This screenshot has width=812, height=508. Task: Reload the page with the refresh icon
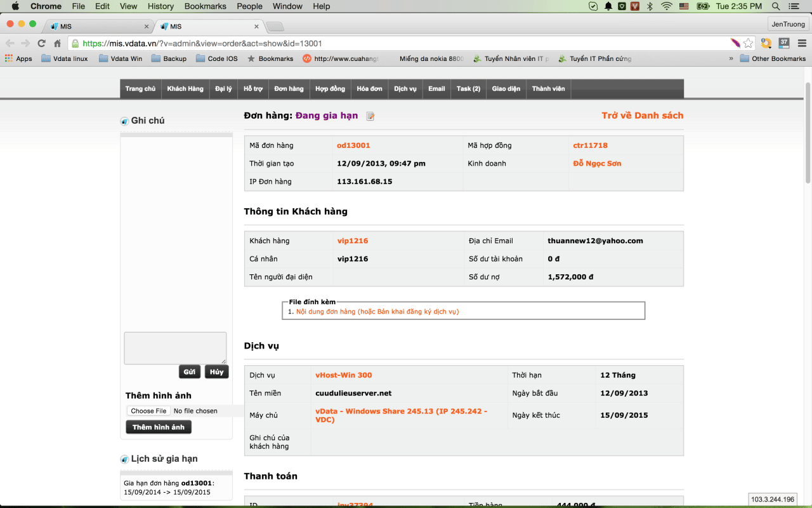point(41,43)
